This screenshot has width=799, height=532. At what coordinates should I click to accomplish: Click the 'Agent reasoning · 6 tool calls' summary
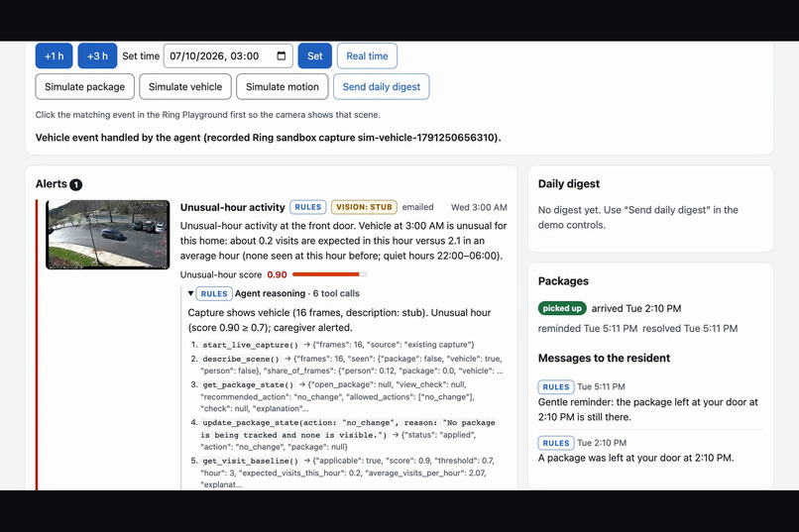tap(297, 294)
